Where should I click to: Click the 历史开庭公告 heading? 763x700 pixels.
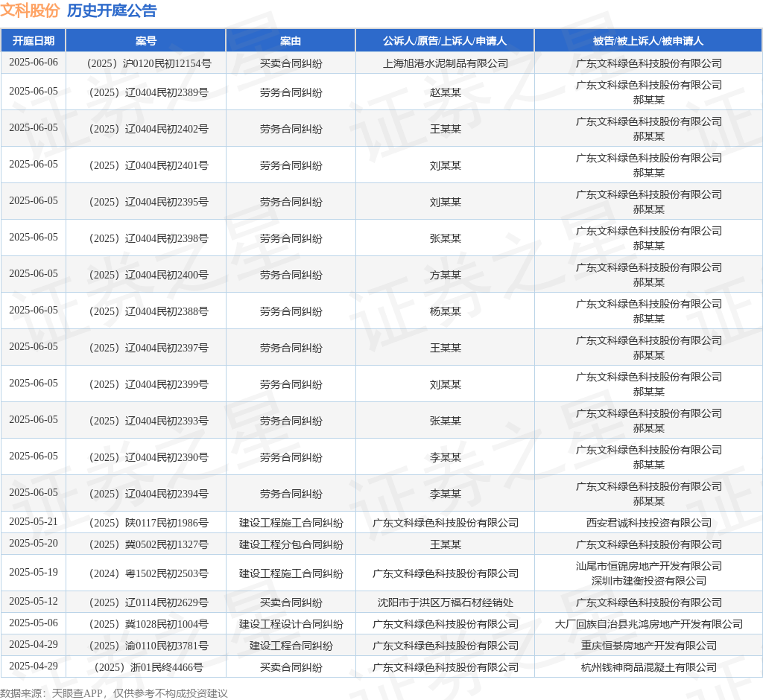[x=112, y=10]
